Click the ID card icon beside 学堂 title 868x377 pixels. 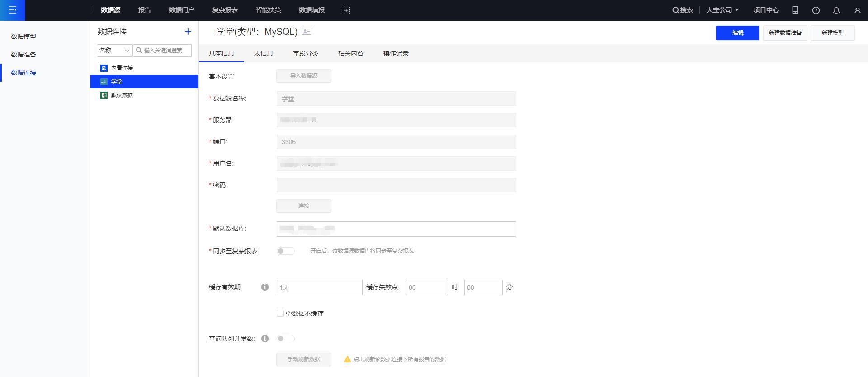coord(307,32)
